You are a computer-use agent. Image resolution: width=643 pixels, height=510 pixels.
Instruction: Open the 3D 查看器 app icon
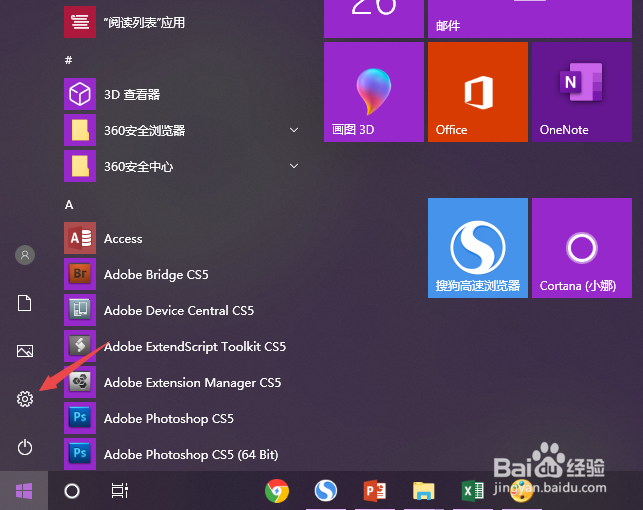(80, 94)
